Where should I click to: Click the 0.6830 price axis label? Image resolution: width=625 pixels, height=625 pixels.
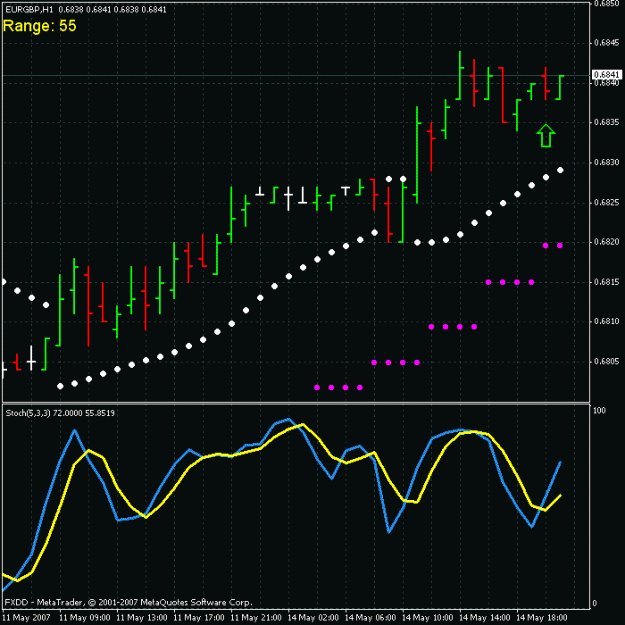click(x=607, y=163)
